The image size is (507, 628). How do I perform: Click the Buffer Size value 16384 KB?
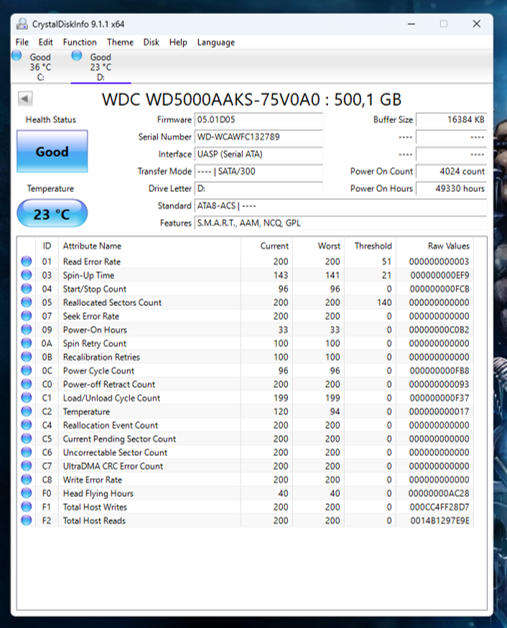[451, 120]
